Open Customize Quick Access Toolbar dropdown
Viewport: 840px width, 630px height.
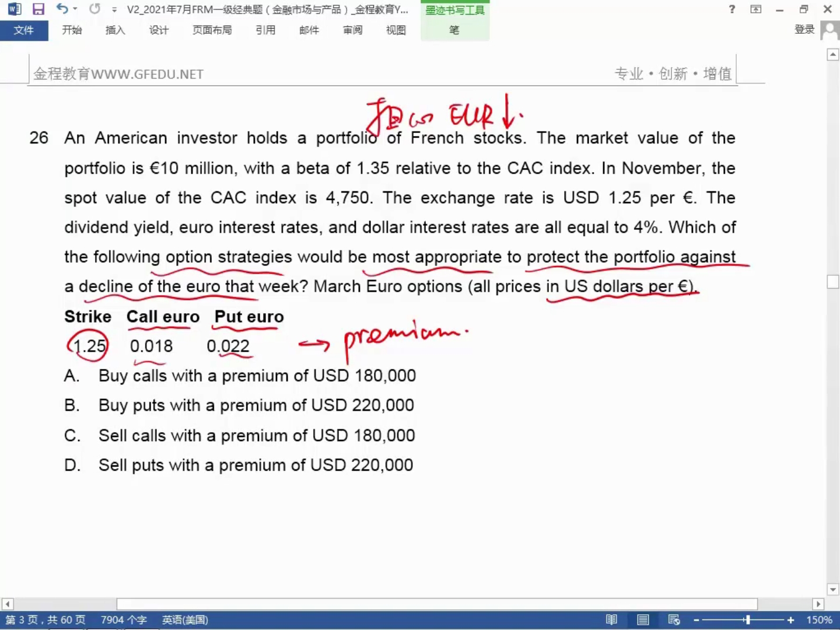click(x=114, y=10)
